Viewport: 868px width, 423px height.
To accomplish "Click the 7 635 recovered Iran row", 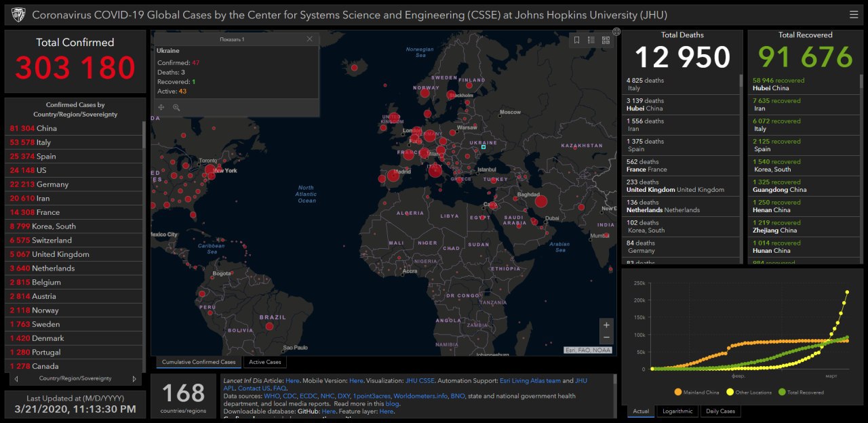I will point(804,104).
